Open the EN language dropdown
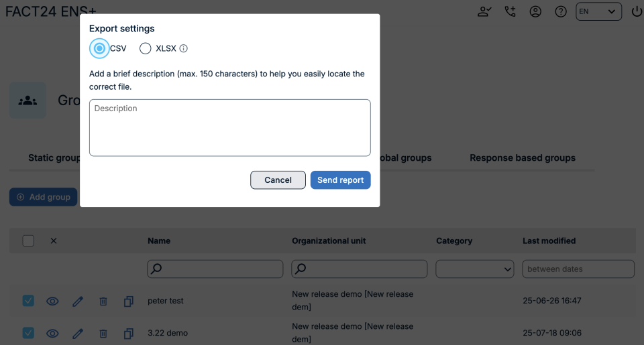The image size is (644, 345). coord(598,11)
